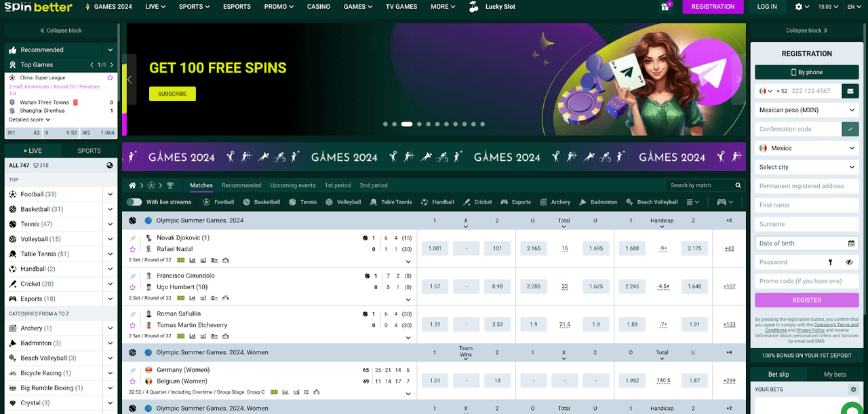Screen dimensions: 868x414
Task: Open the gift bonuses icon
Action: coord(665,7)
